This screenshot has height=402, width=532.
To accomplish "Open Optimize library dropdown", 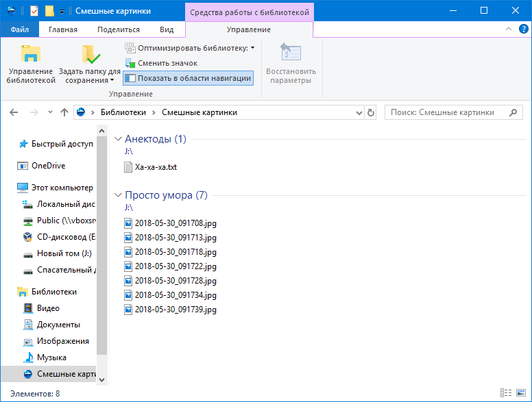I will 190,48.
